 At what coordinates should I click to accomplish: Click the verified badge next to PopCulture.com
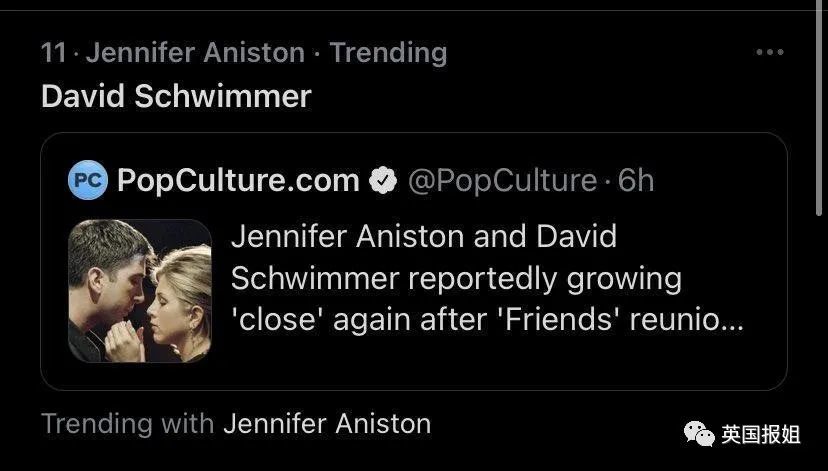(x=383, y=181)
